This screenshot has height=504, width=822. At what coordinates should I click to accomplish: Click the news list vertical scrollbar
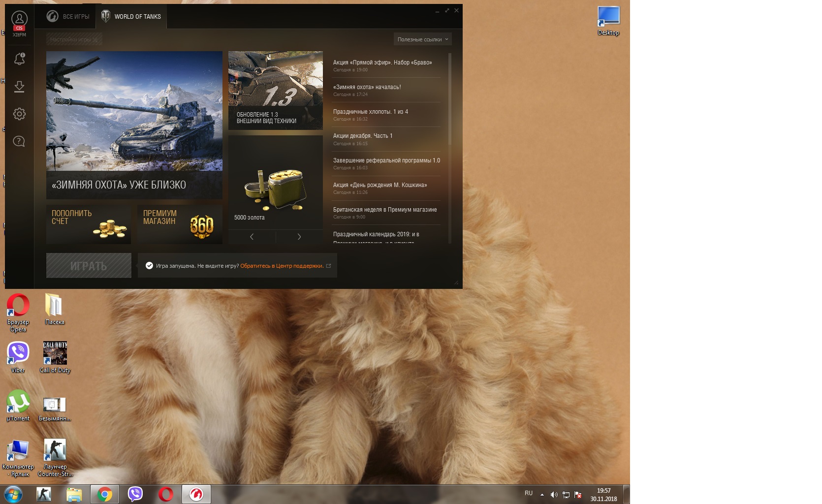coord(450,148)
